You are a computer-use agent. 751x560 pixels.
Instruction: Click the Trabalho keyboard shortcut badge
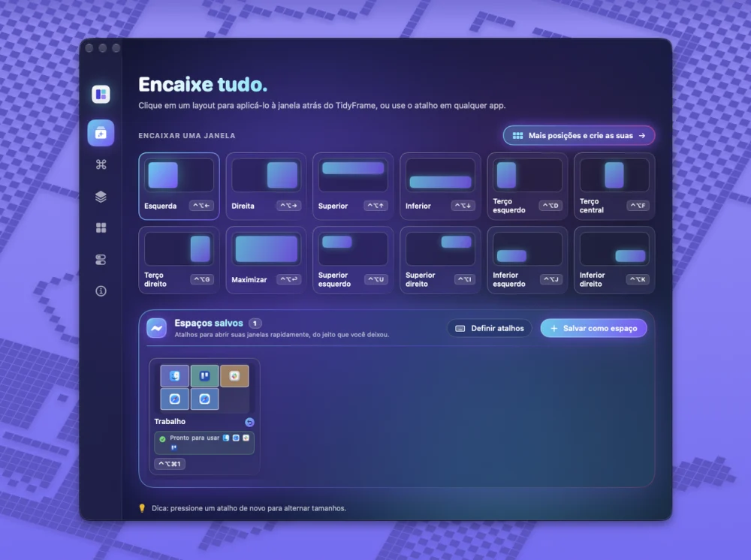click(170, 464)
